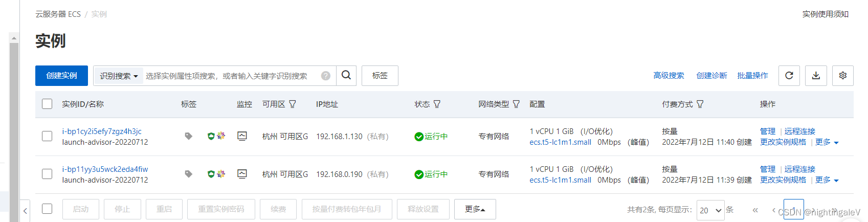Click IP address 192.168.1.130
Screen dimensions: 868x222
(x=339, y=137)
